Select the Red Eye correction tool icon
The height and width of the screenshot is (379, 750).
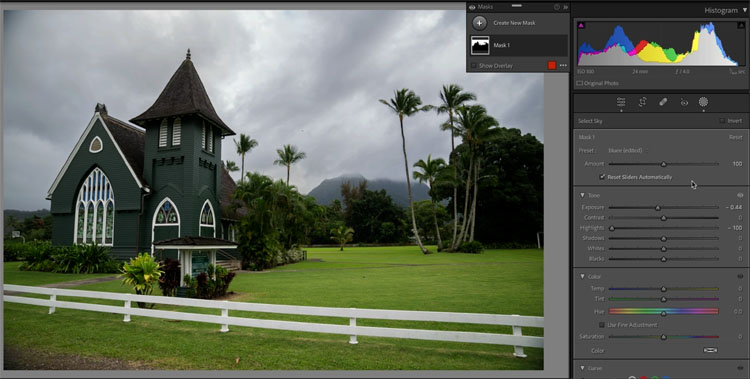pos(684,102)
